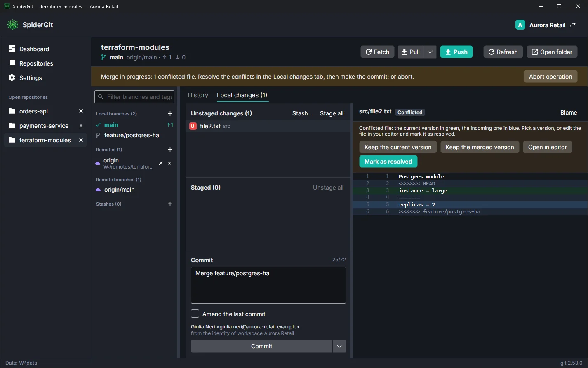Keep the merged version of file2.txt
Screen dimensions: 588x368
(480, 147)
